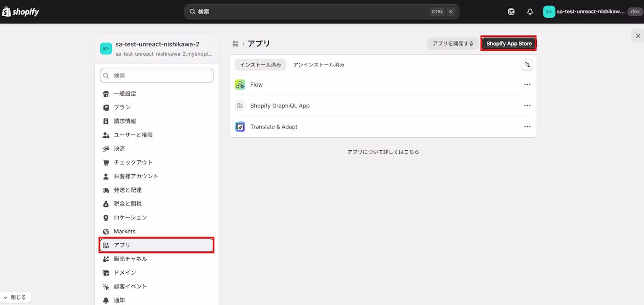Click the Shopify App Store button

(509, 43)
